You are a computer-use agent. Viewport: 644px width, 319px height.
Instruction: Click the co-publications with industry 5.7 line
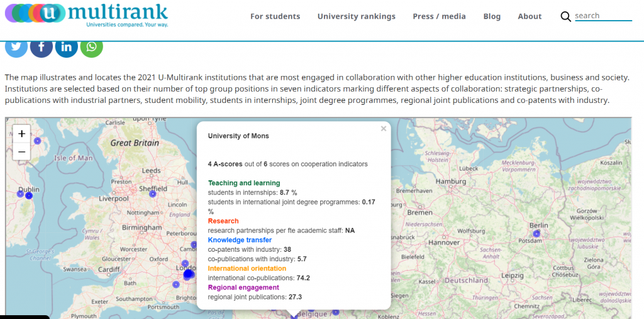coord(257,259)
